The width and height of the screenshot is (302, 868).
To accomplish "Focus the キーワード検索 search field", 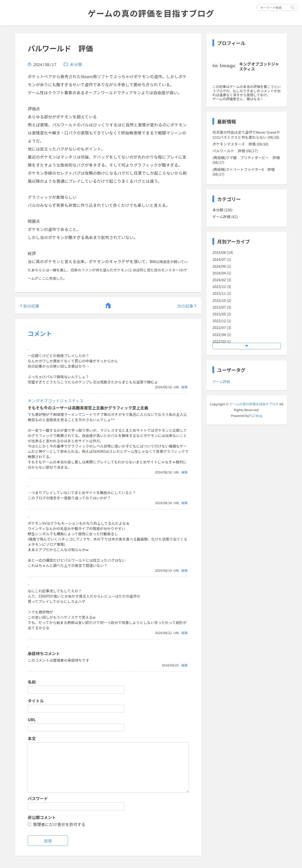I will [274, 7].
